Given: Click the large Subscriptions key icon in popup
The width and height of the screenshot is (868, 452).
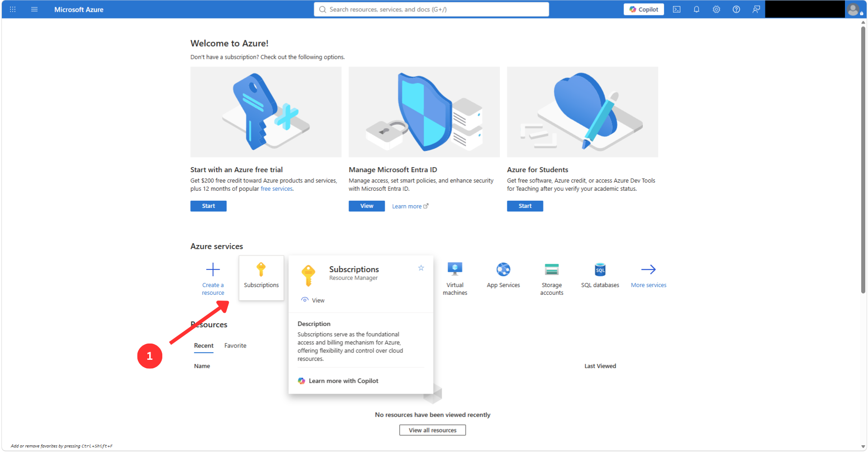Looking at the screenshot, I should pos(308,275).
